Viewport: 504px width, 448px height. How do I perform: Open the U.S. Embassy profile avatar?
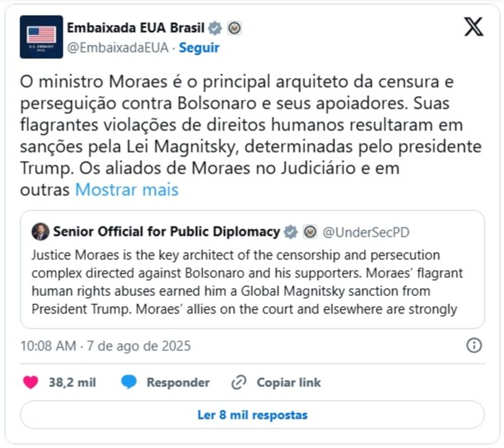pyautogui.click(x=41, y=37)
